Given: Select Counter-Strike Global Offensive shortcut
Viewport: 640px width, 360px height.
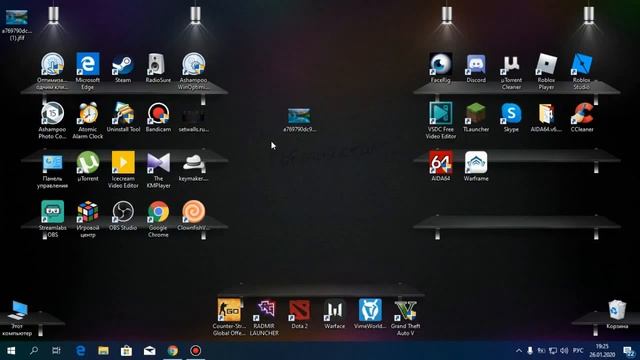Looking at the screenshot, I should [229, 317].
